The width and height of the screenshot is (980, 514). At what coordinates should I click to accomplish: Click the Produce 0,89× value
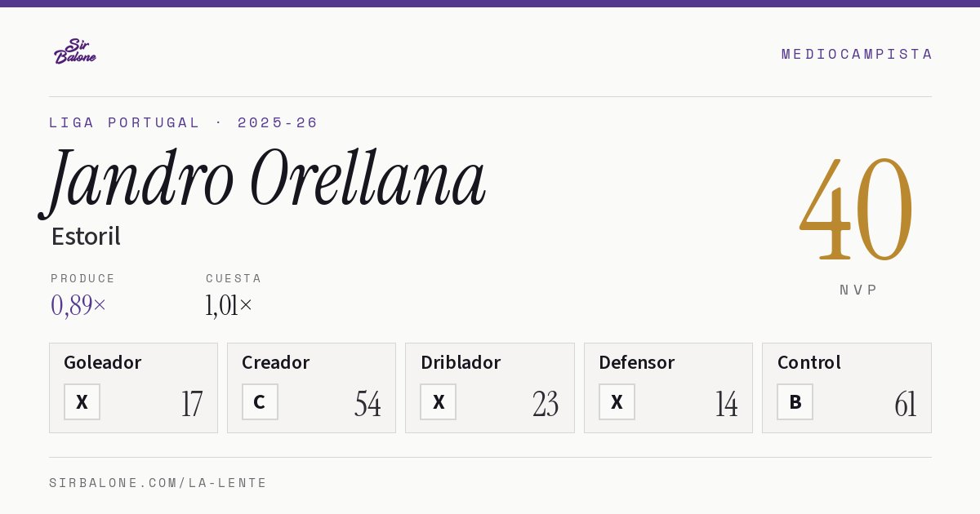[78, 305]
